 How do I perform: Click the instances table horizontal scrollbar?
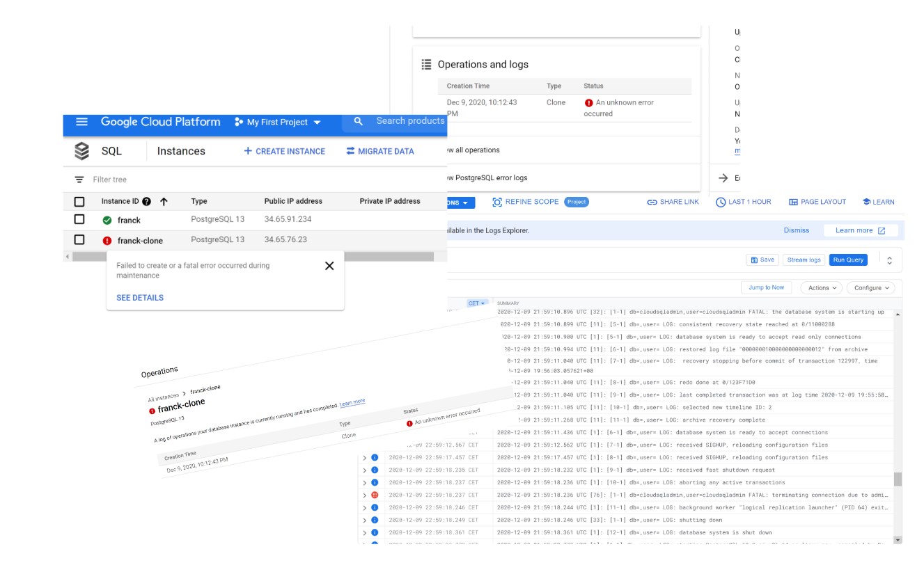click(253, 257)
